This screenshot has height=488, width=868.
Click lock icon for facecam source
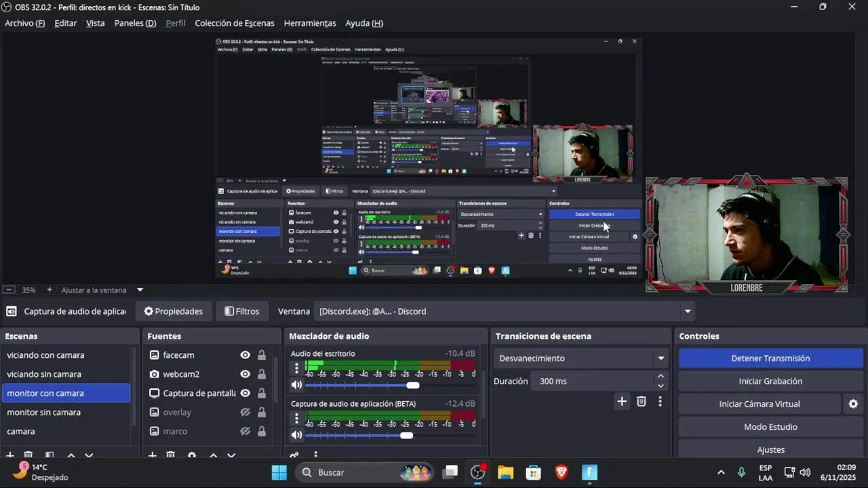click(x=261, y=355)
